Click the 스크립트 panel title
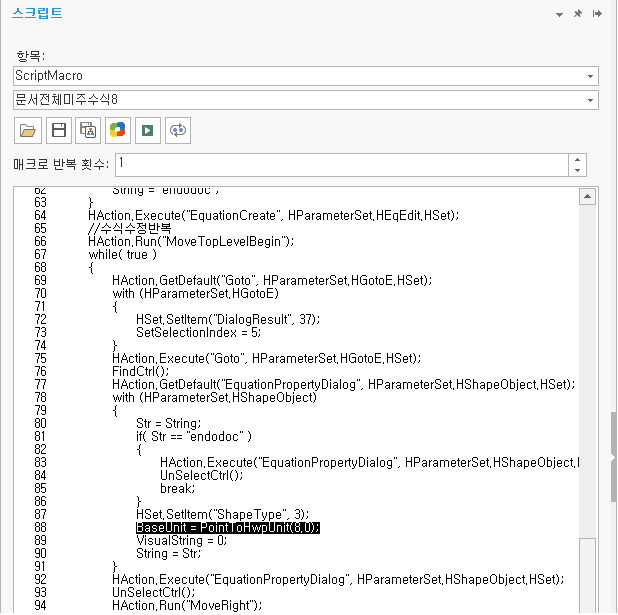The image size is (618, 615). (x=37, y=13)
